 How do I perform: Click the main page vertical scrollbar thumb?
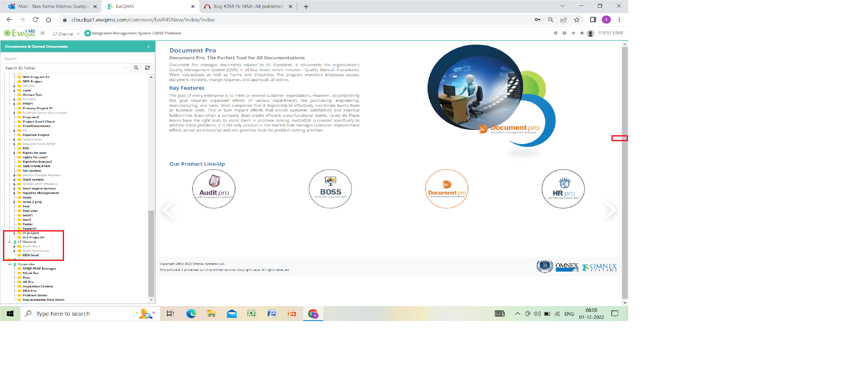click(625, 172)
